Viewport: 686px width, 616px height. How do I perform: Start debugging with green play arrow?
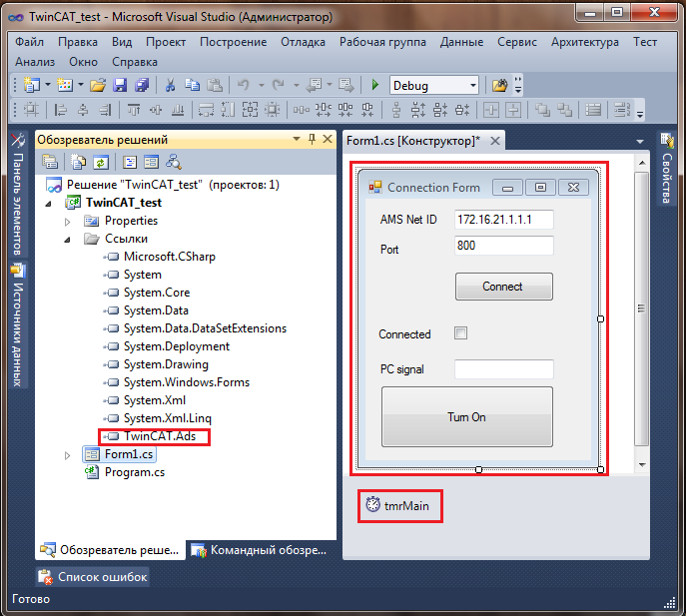(374, 85)
